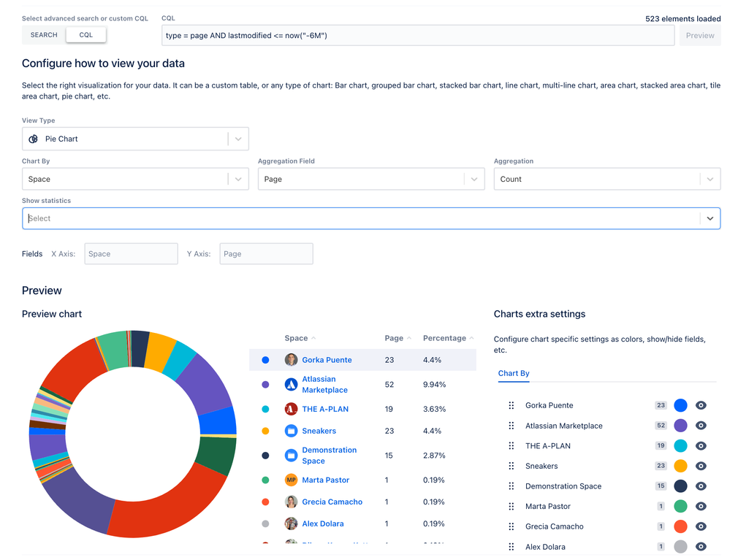Click Atlassian Marketplace logo icon in table
The width and height of the screenshot is (730, 560).
click(291, 384)
